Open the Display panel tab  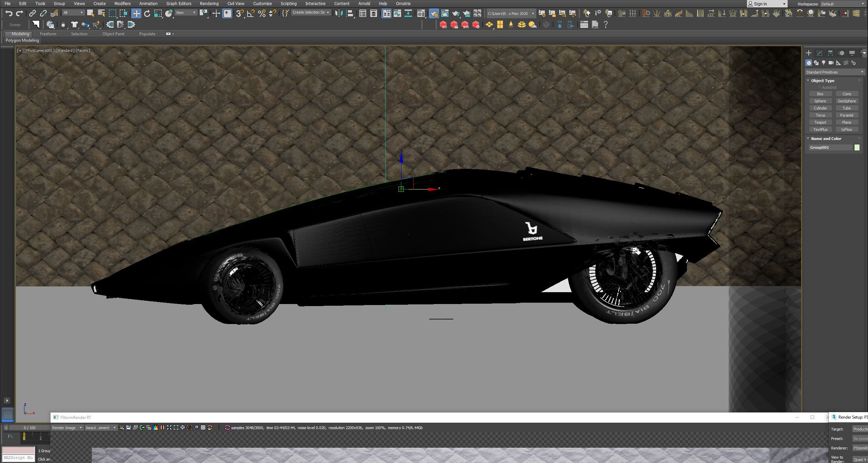coord(852,53)
